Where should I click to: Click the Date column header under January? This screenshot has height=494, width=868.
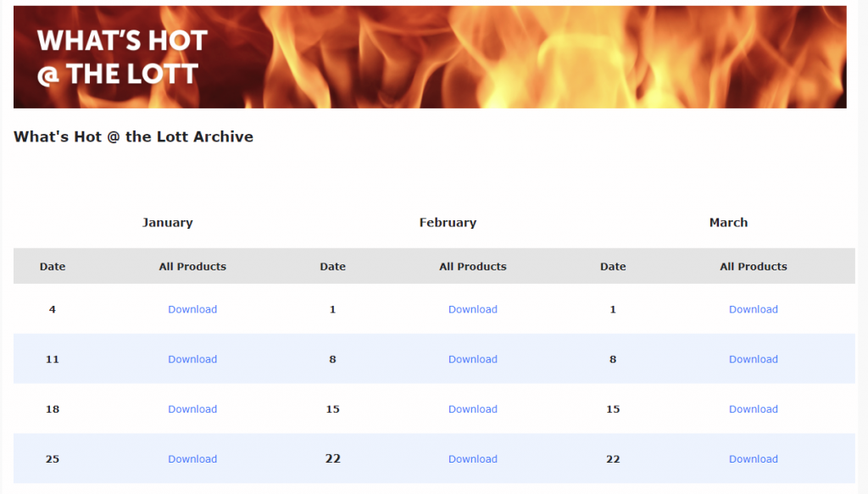53,266
